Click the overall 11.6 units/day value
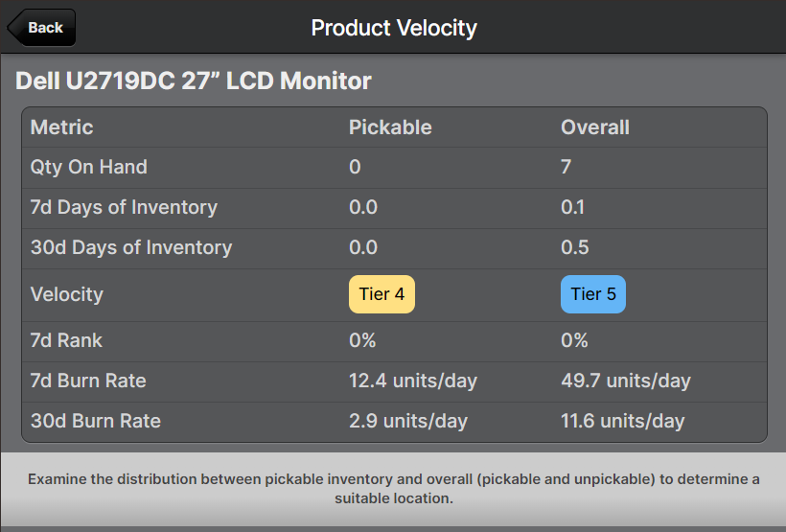Image resolution: width=786 pixels, height=532 pixels. pyautogui.click(x=623, y=421)
